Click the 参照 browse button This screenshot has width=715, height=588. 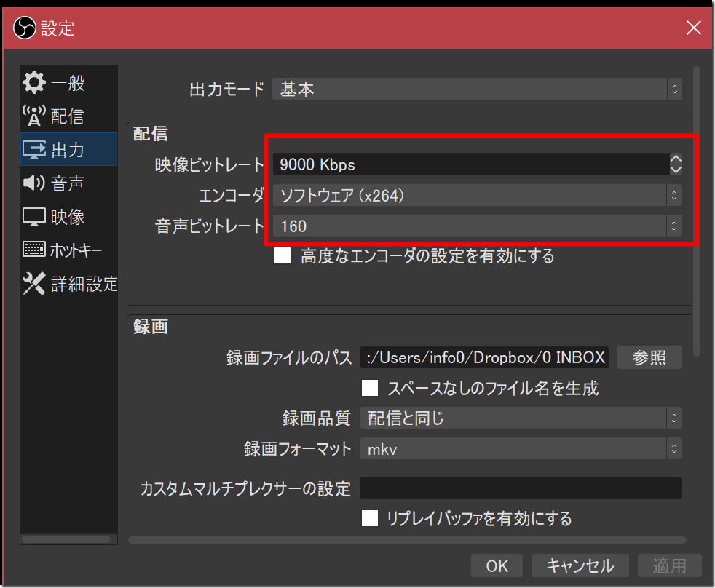[649, 357]
